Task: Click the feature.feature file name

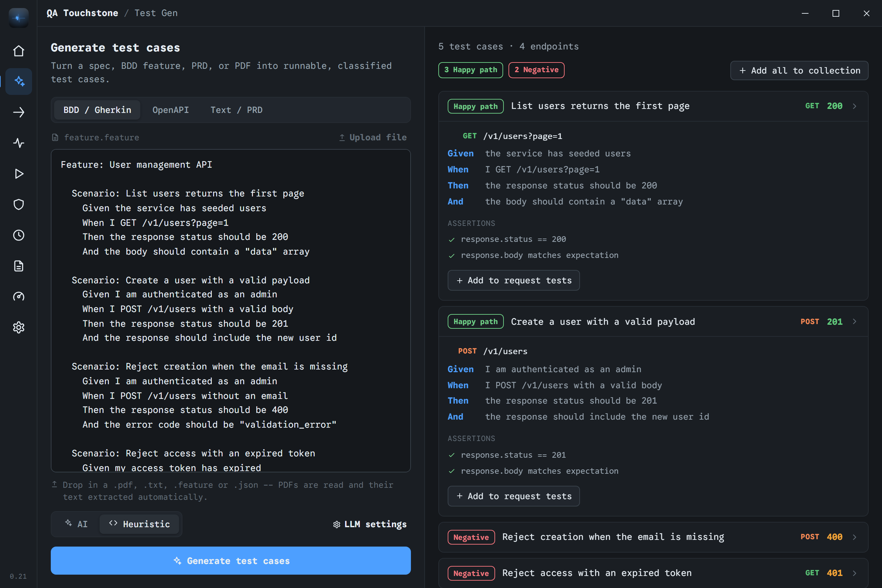Action: coord(101,138)
